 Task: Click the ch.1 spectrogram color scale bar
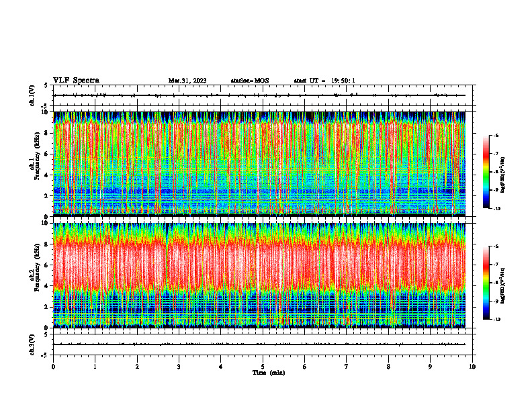(486, 172)
